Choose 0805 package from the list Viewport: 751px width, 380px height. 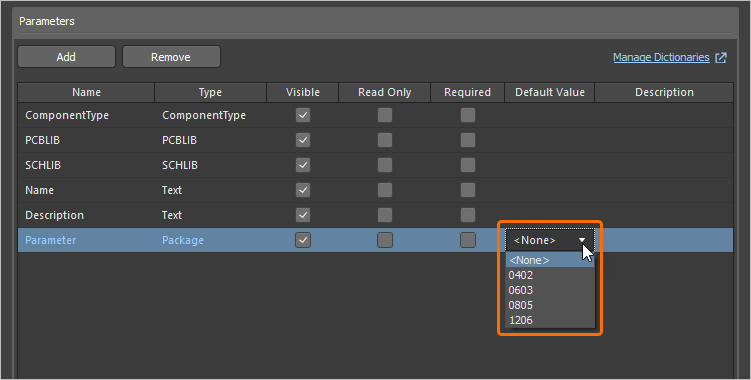[550, 305]
